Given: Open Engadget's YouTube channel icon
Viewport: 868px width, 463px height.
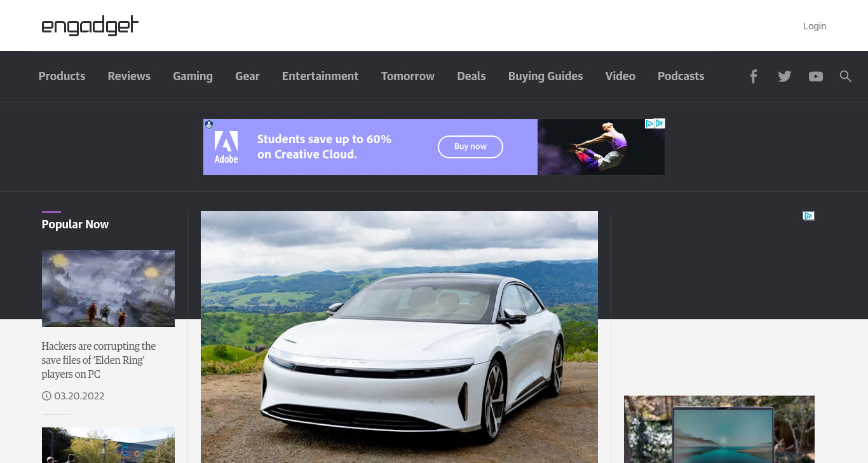Looking at the screenshot, I should click(816, 76).
